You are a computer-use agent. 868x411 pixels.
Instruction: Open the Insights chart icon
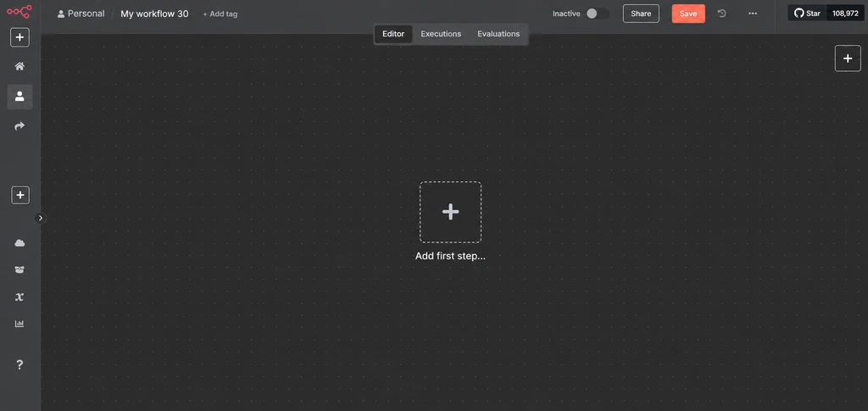[x=19, y=324]
